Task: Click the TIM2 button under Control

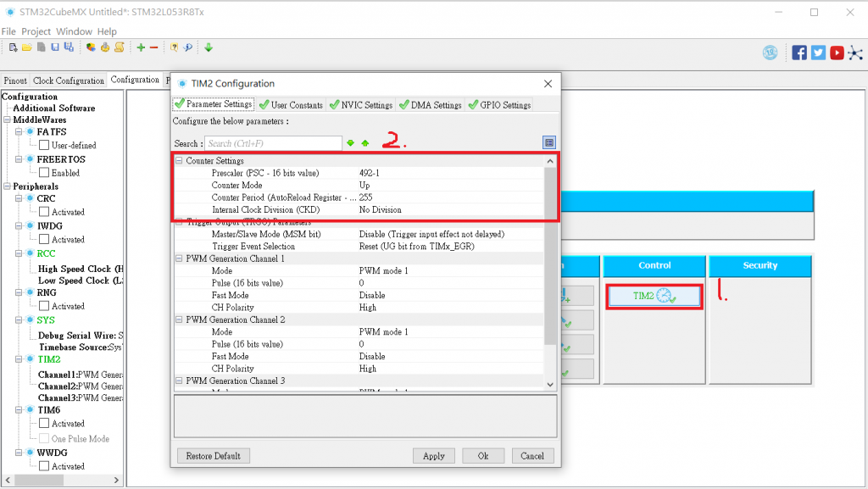Action: 654,297
